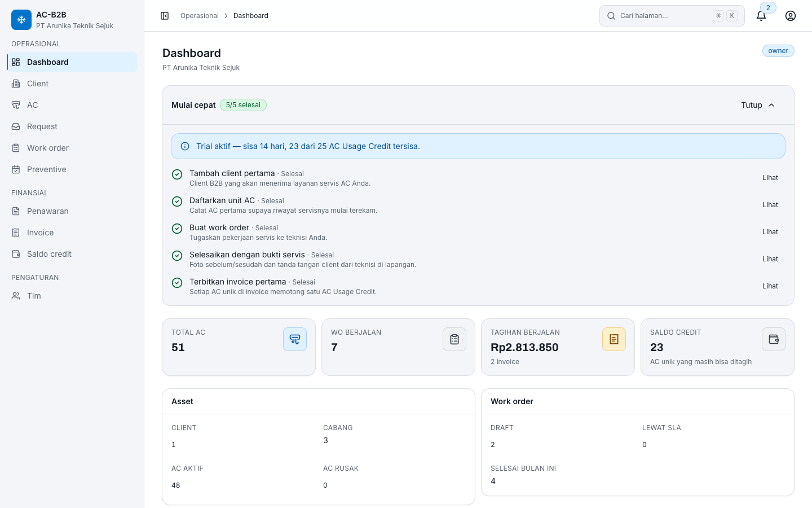
Task: Open the user account profile icon
Action: point(791,16)
